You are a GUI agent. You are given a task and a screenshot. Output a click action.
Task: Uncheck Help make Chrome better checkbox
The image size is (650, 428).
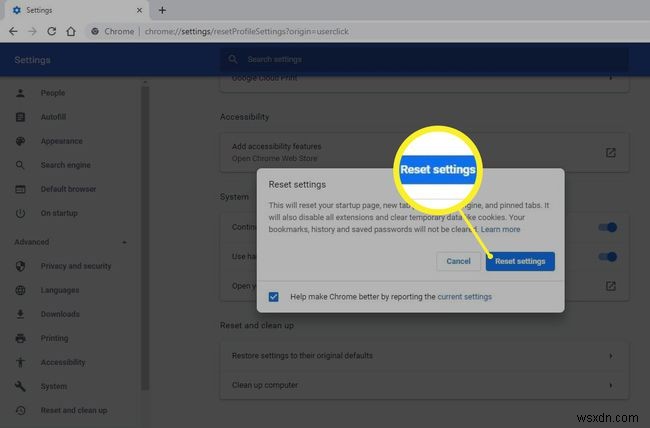point(274,297)
